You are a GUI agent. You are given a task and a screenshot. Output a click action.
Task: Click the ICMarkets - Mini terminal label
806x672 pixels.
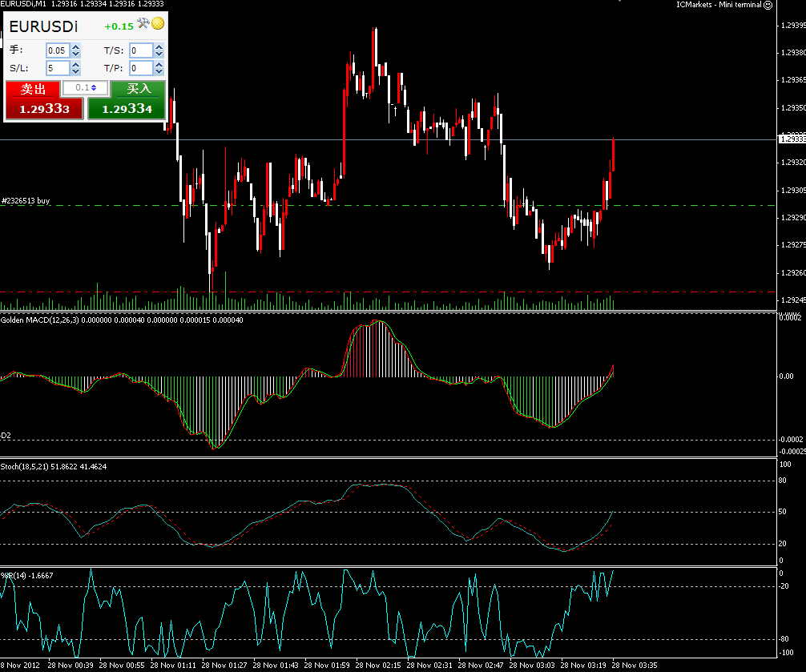click(x=718, y=5)
